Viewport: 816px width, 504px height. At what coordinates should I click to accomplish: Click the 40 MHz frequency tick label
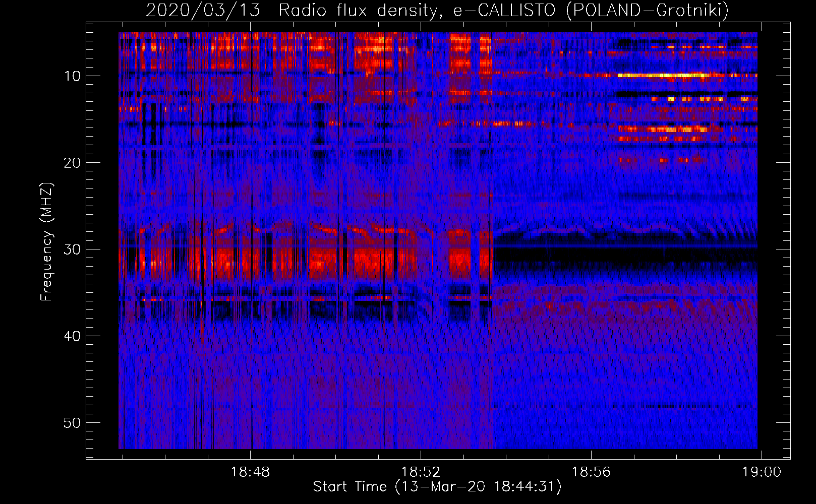tap(73, 336)
